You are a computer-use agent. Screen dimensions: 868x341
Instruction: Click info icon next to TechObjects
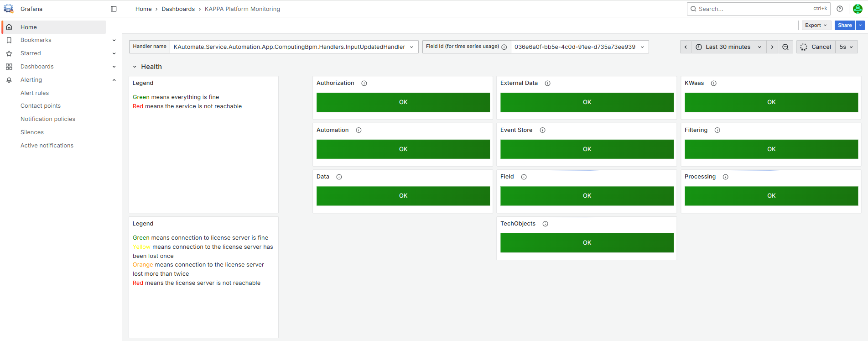point(546,224)
